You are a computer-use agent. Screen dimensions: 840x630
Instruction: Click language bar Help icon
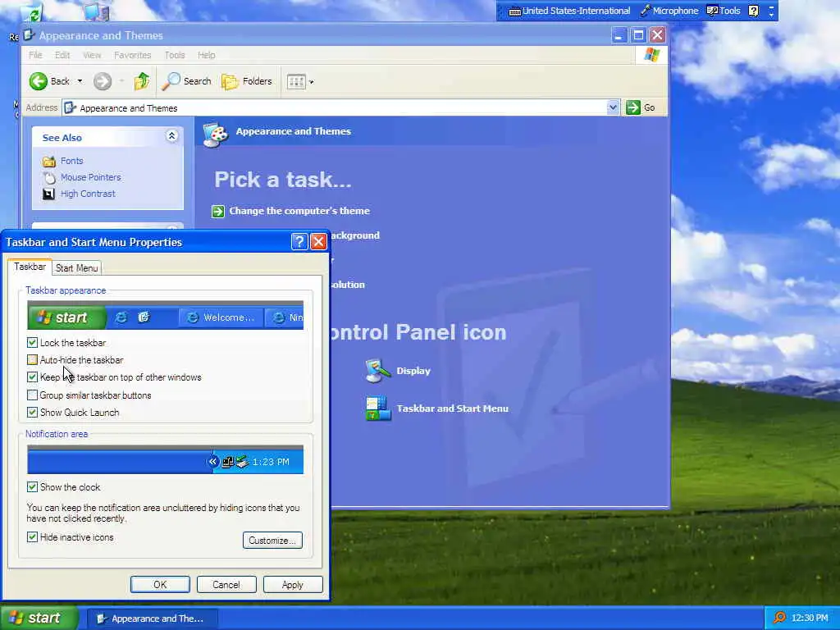754,11
